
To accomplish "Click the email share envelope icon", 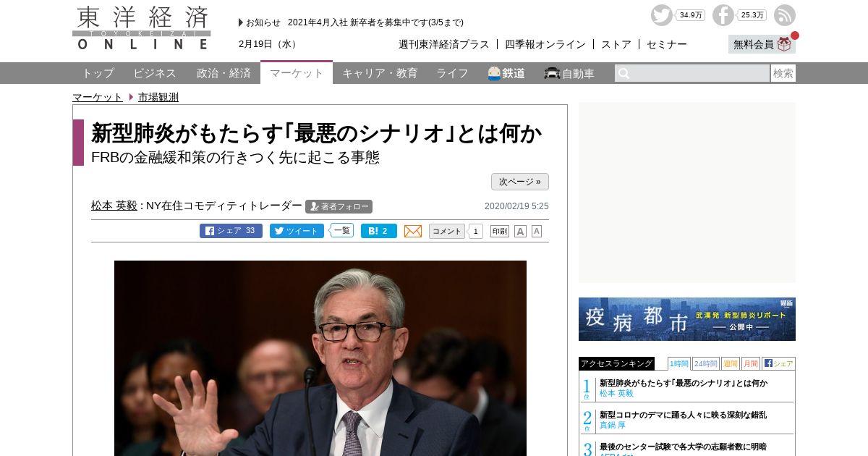I will (x=413, y=231).
